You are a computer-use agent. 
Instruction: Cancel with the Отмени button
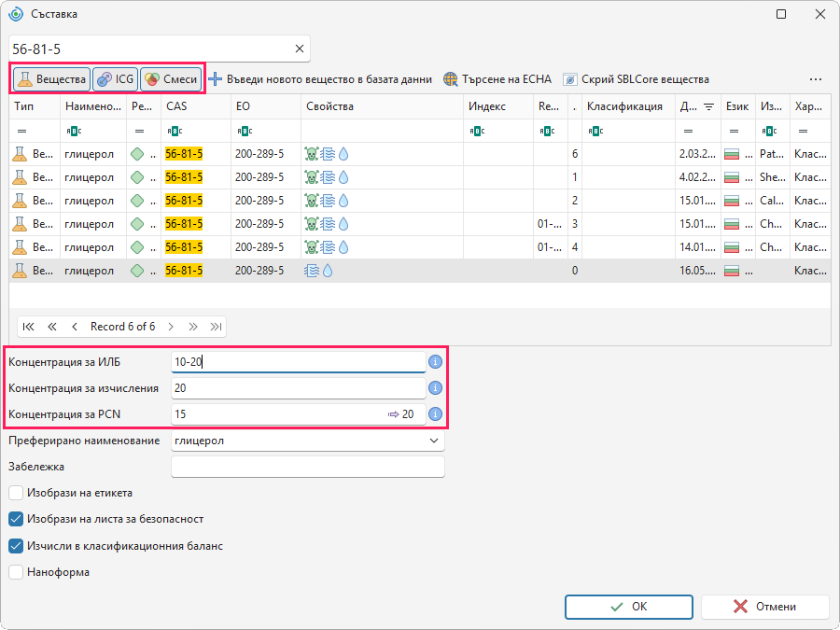click(765, 607)
